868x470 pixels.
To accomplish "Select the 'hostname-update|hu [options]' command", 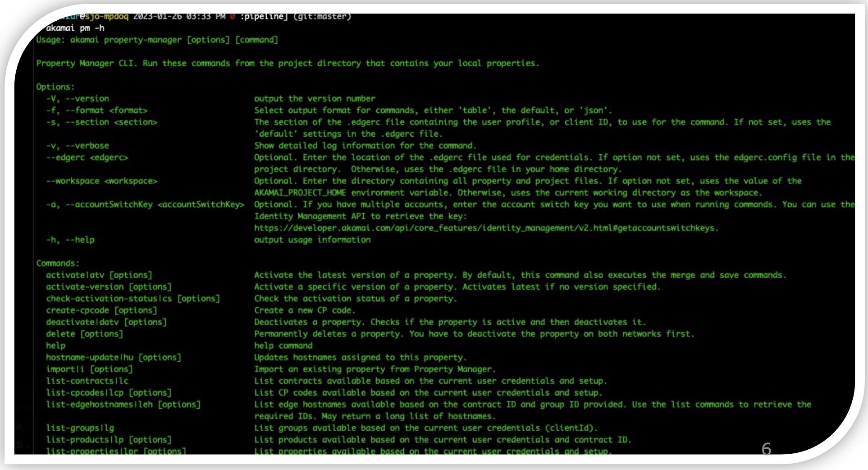I will tap(114, 357).
